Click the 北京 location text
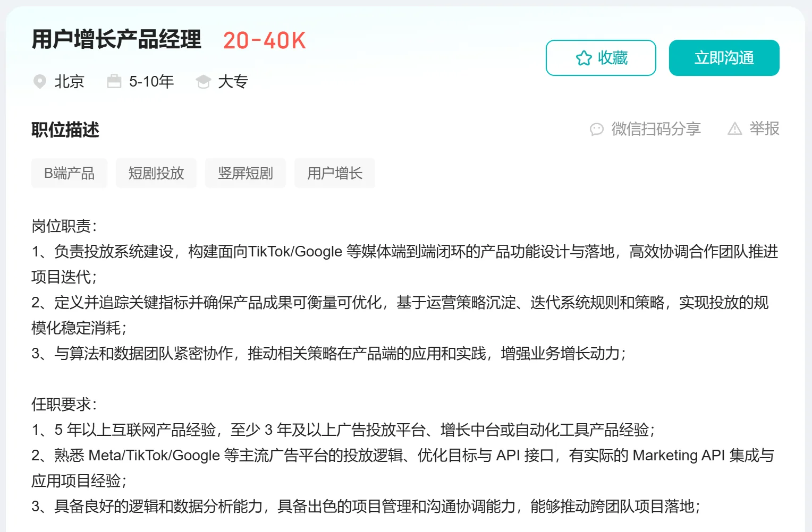The image size is (812, 532). 70,82
